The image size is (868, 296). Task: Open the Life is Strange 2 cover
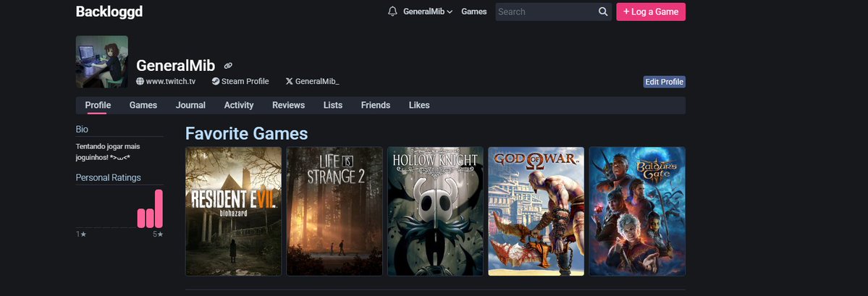coord(334,211)
